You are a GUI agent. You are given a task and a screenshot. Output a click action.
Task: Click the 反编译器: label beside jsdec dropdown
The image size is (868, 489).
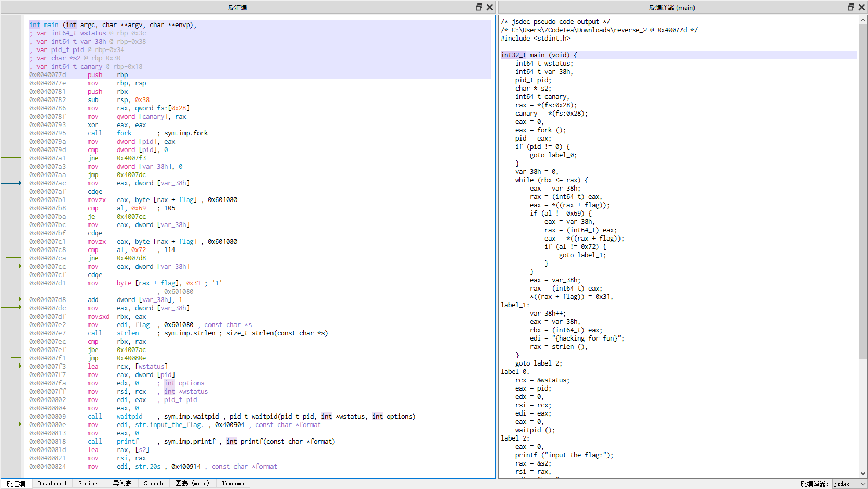(x=814, y=484)
